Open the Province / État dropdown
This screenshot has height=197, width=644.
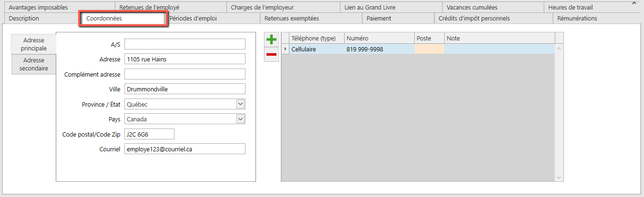(240, 104)
